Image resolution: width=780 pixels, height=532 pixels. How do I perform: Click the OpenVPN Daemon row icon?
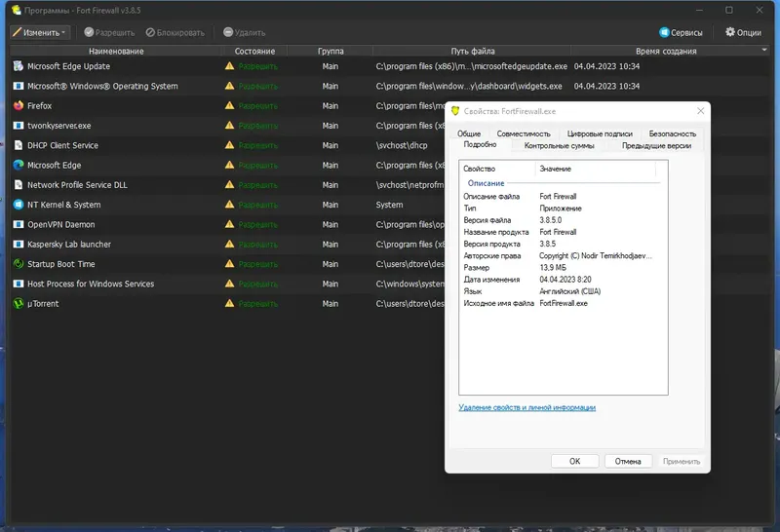(x=19, y=224)
